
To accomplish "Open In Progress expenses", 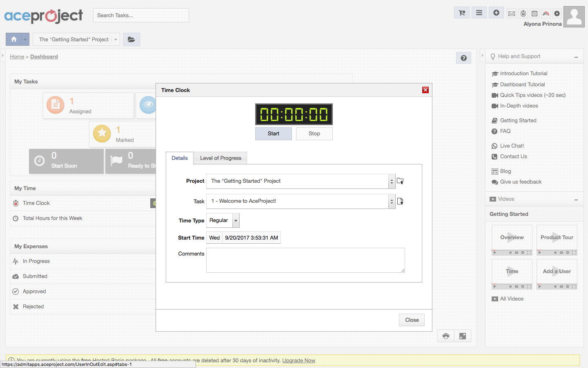I will click(36, 261).
